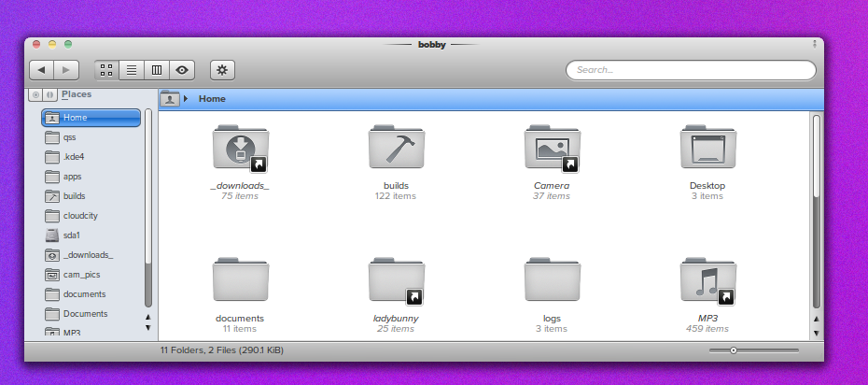This screenshot has width=868, height=385.
Task: Select apps in Places sidebar
Action: (91, 177)
